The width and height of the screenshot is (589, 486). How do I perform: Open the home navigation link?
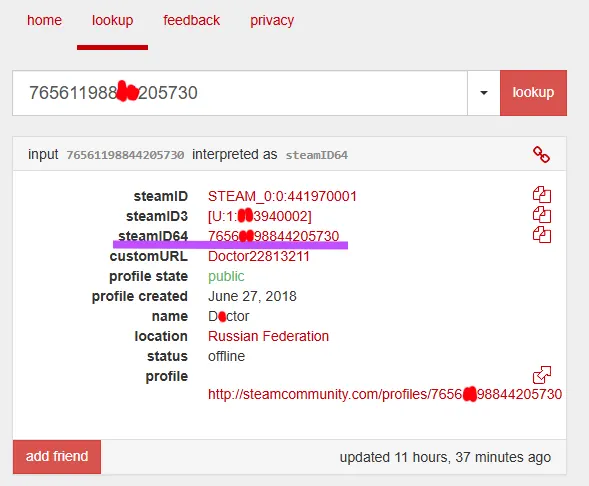click(44, 20)
